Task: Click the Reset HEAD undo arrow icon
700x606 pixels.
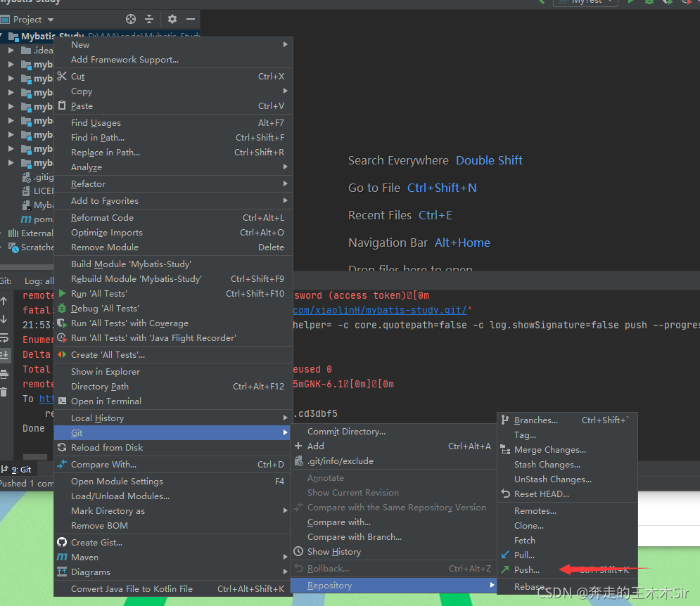Action: coord(505,494)
